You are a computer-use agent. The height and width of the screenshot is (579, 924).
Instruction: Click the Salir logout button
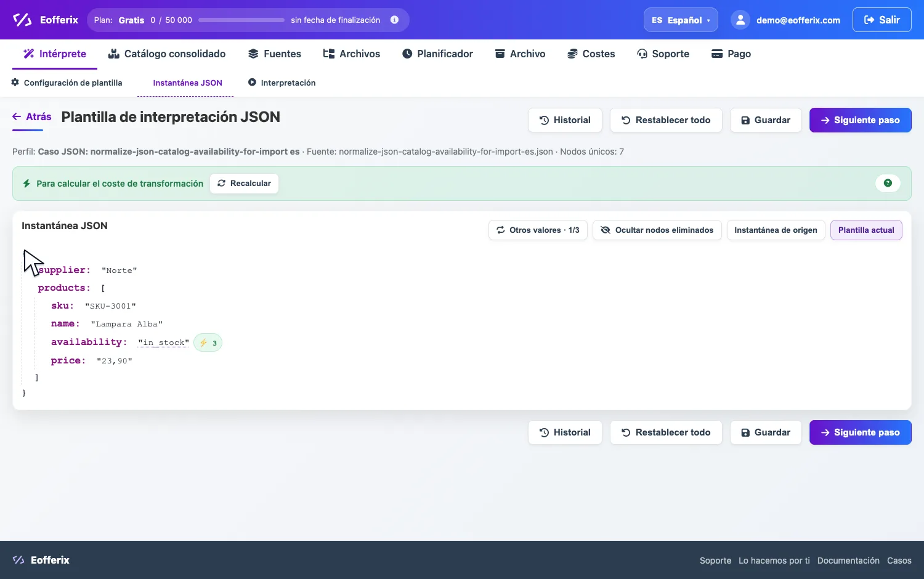[881, 20]
